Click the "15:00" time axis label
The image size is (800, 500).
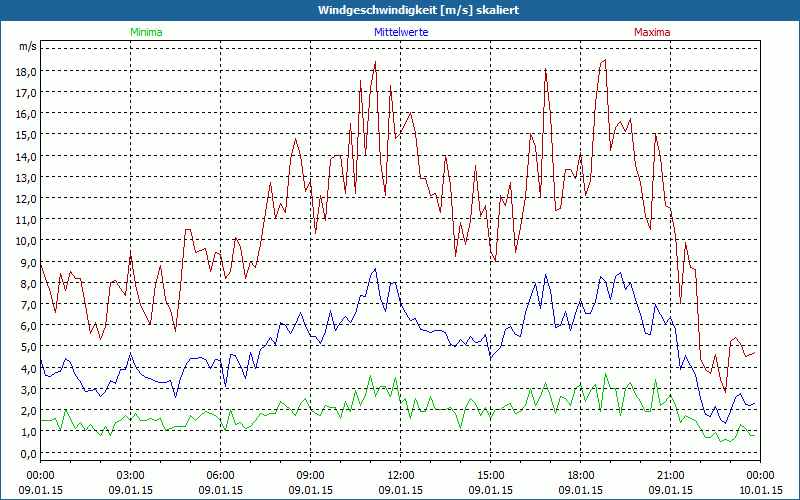(x=490, y=476)
